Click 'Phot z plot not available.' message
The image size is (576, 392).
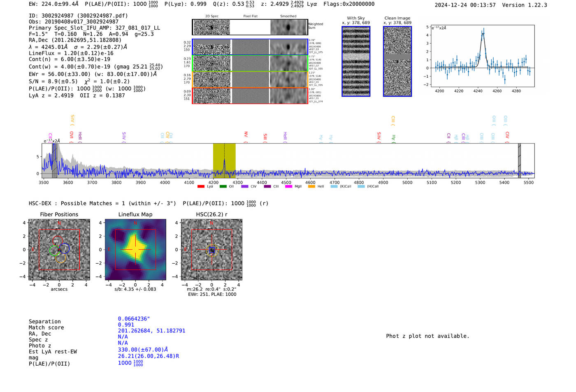pos(427,336)
